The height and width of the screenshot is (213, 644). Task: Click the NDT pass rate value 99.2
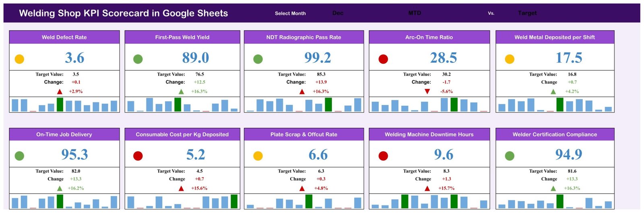[318, 58]
